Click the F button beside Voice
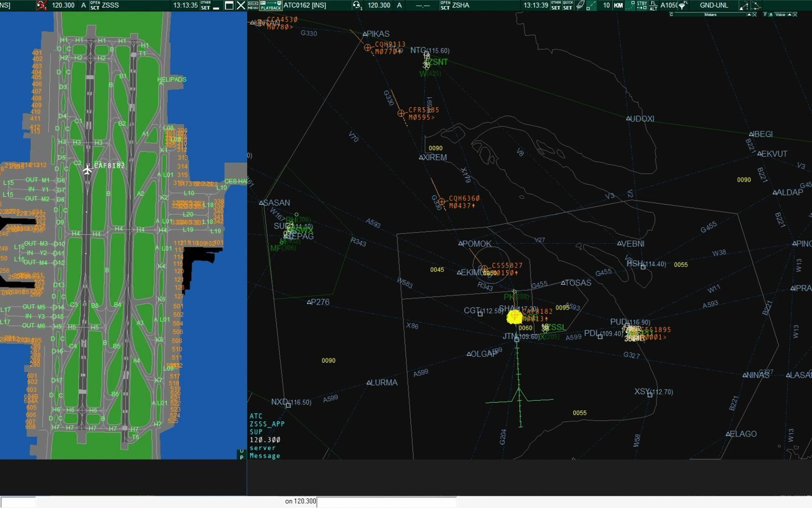This screenshot has height=508, width=812. point(765,15)
